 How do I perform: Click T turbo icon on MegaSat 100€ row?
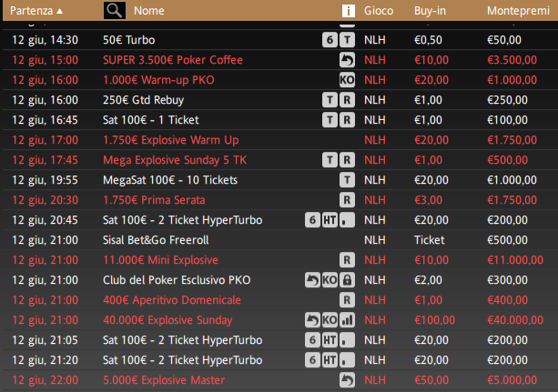[347, 180]
